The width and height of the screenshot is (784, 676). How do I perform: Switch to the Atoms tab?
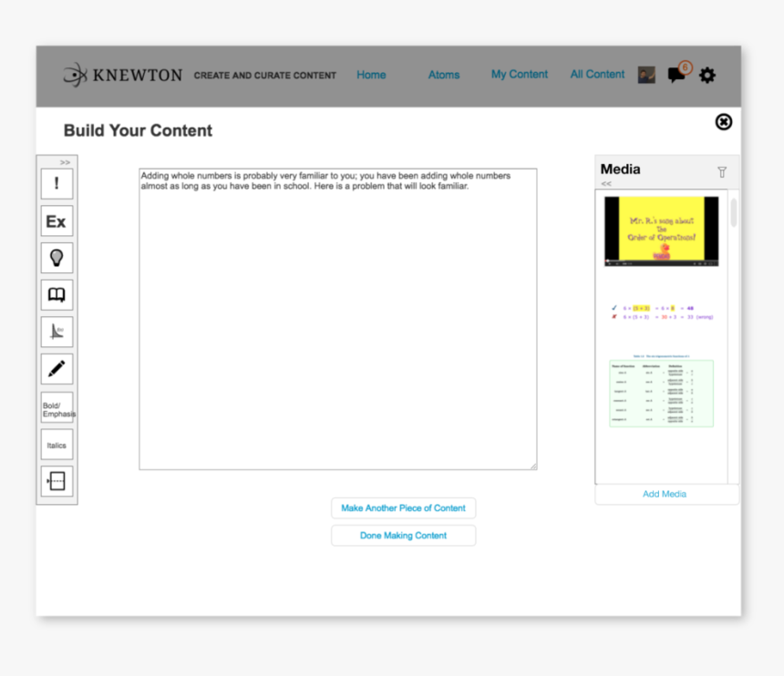[x=444, y=76]
